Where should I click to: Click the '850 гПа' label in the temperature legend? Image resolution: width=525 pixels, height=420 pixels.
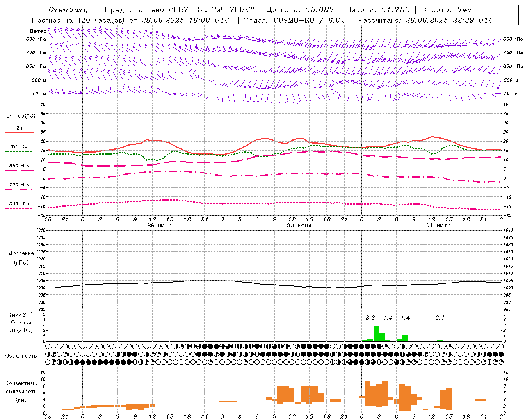19,166
